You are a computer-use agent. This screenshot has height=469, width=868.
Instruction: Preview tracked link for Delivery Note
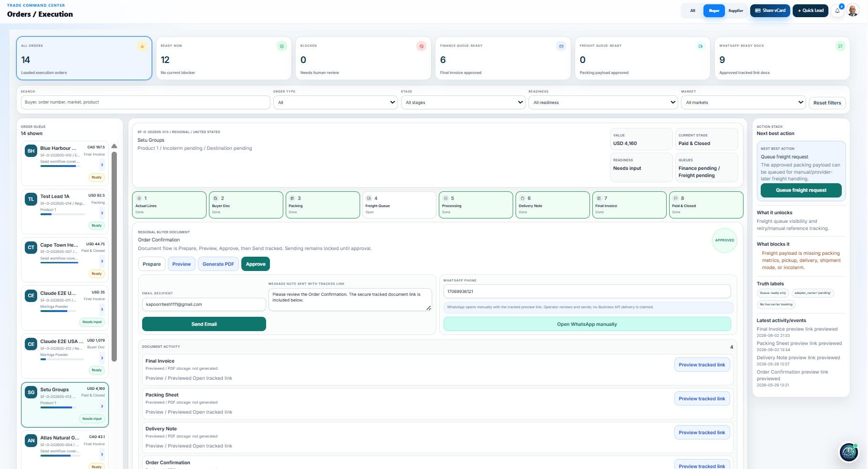[x=702, y=432]
